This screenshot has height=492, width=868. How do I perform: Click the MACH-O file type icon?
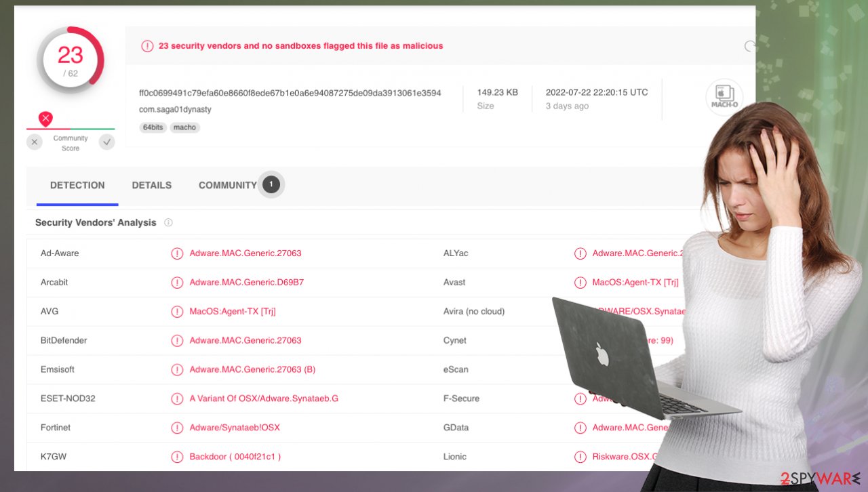point(724,97)
